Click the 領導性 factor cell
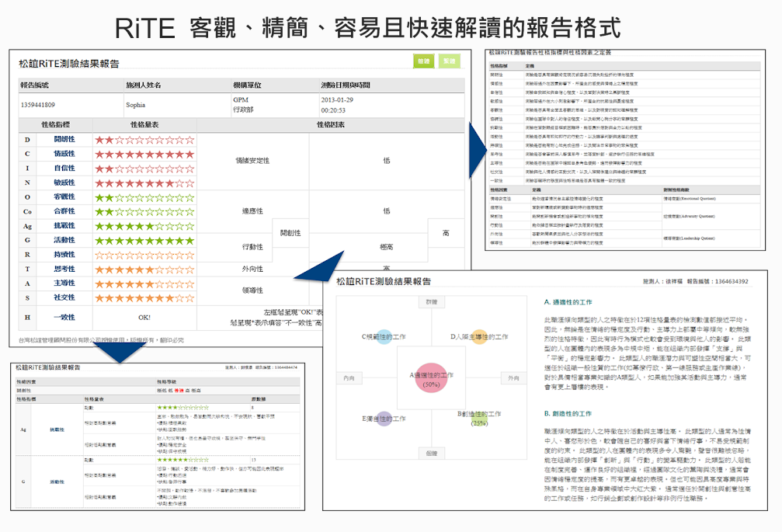Image resolution: width=782 pixels, height=532 pixels. (x=252, y=290)
